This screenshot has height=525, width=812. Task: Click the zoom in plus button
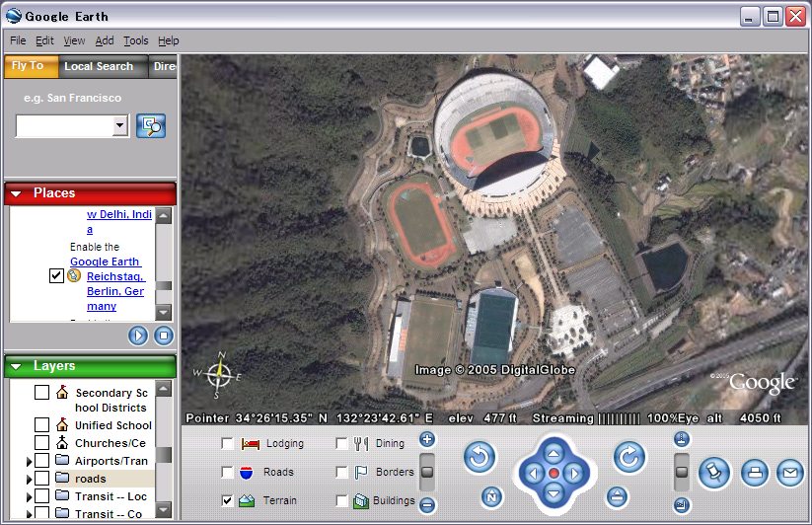point(427,440)
